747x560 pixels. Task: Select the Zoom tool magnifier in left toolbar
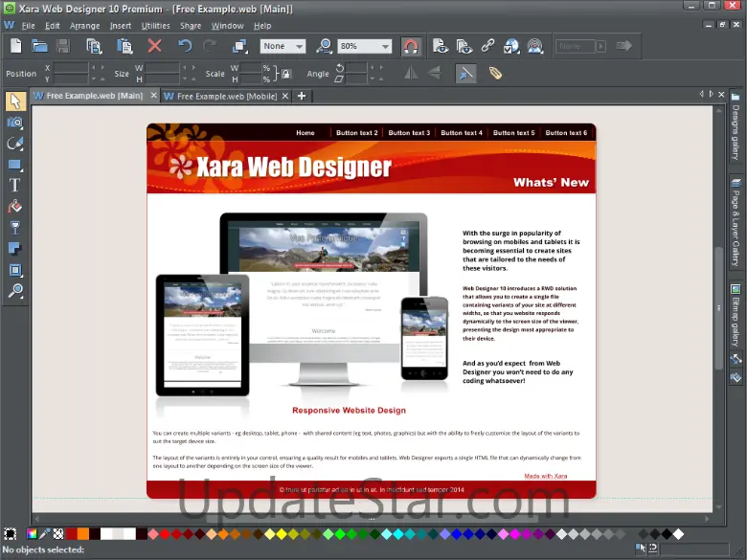[x=14, y=291]
